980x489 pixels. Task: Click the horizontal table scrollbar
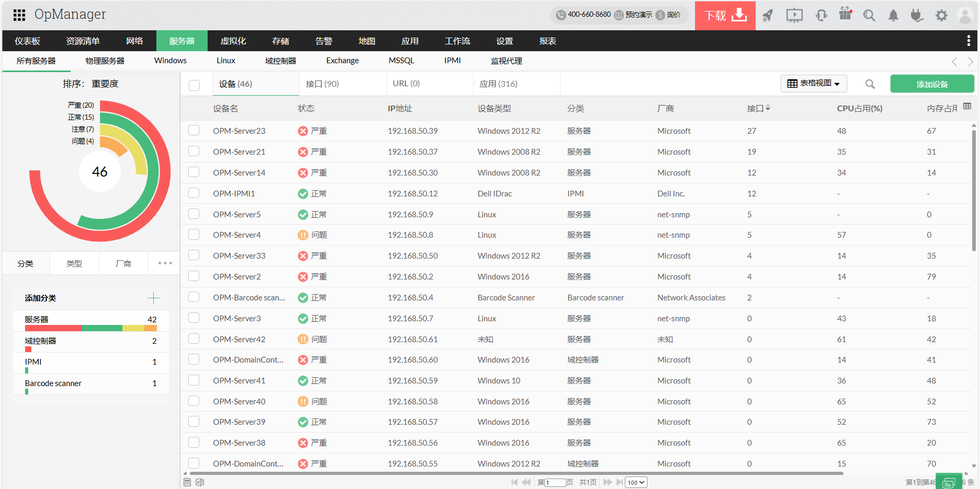(x=516, y=473)
